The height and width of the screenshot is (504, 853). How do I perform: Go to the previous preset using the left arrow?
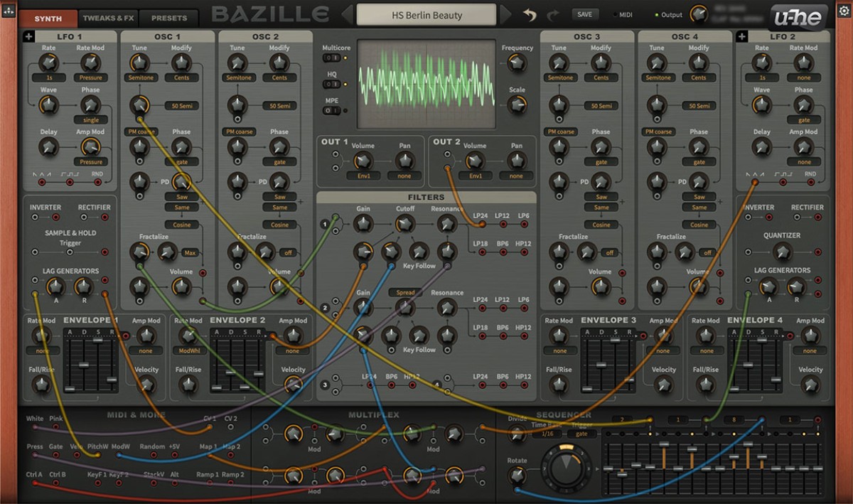347,14
